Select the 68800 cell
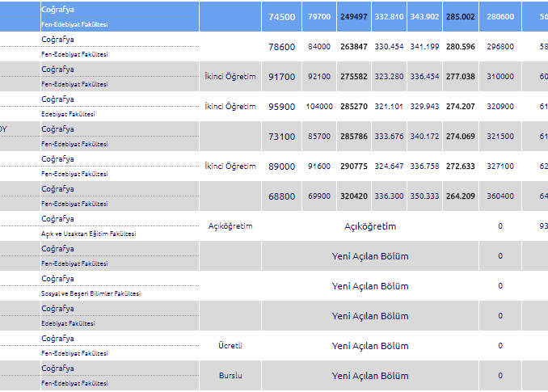Viewport: 548px width, 392px height. tap(282, 196)
